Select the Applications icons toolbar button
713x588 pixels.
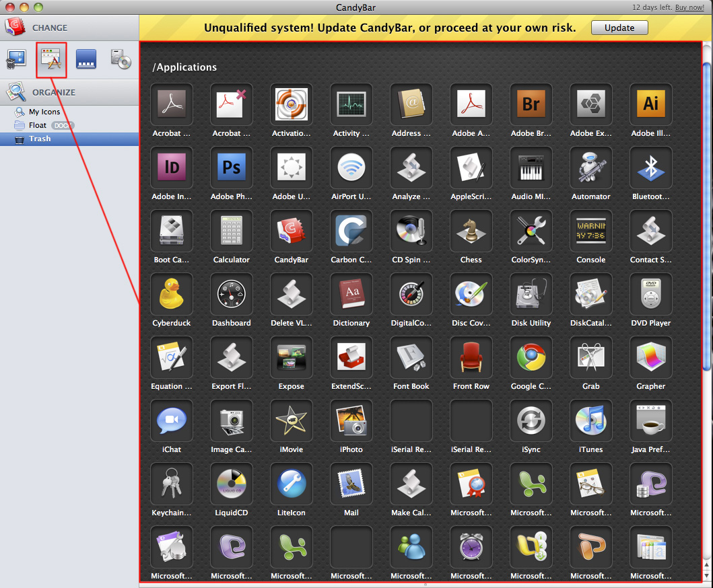click(51, 59)
